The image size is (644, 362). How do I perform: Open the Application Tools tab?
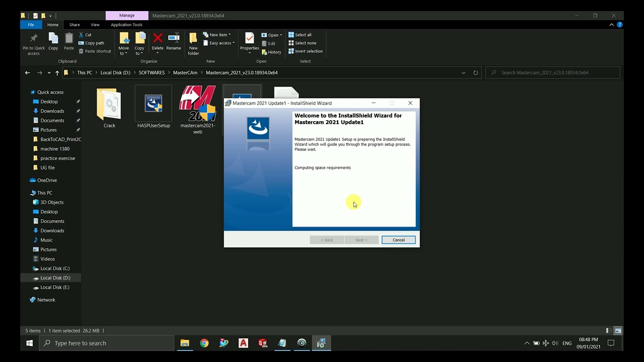click(127, 25)
